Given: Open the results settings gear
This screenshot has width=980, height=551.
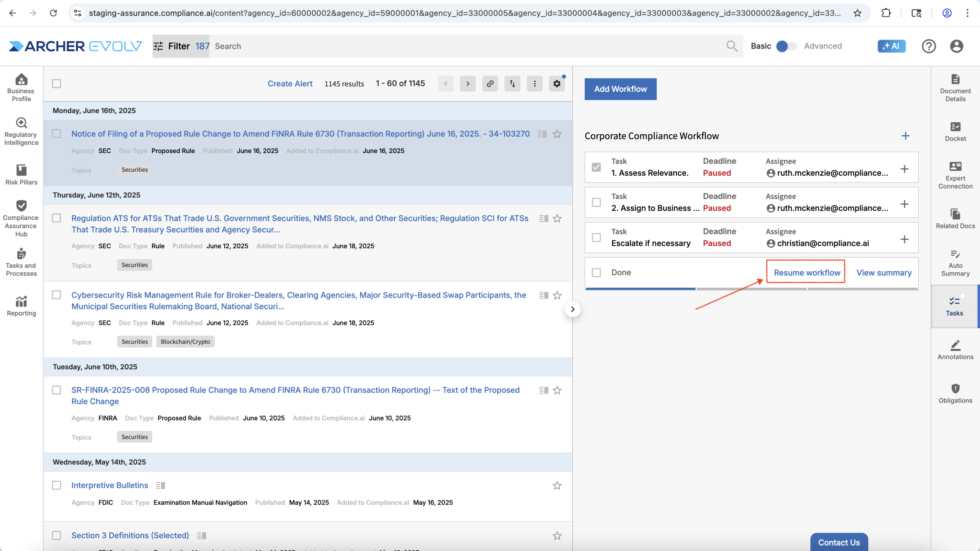Looking at the screenshot, I should [557, 83].
